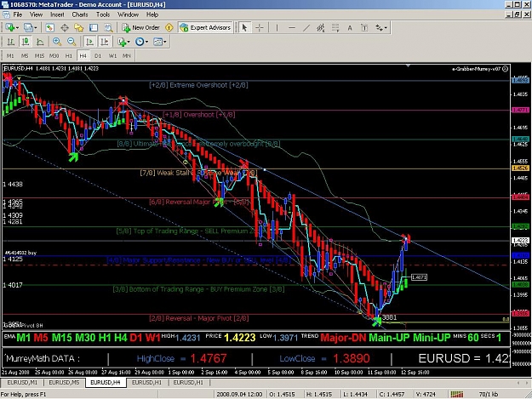
Task: Click the New Order button
Action: pos(140,28)
